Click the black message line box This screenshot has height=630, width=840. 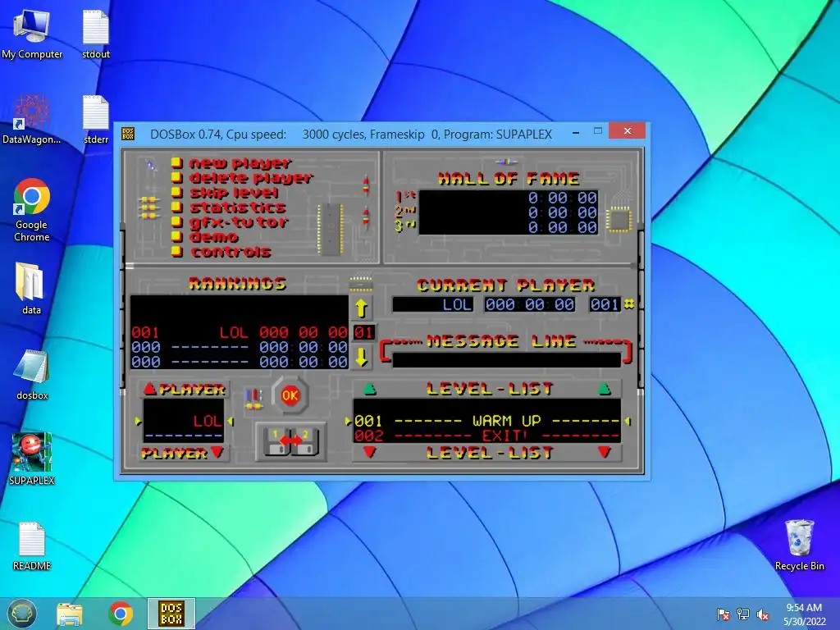coord(506,360)
